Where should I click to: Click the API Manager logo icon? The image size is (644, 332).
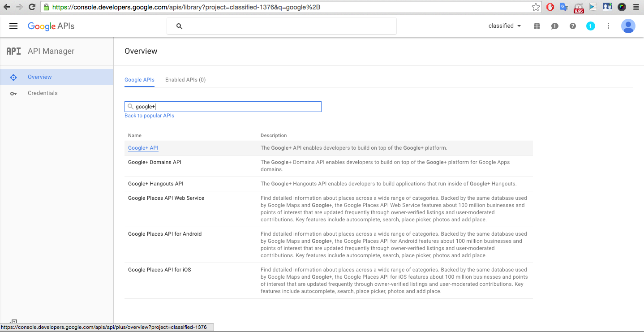click(x=13, y=51)
